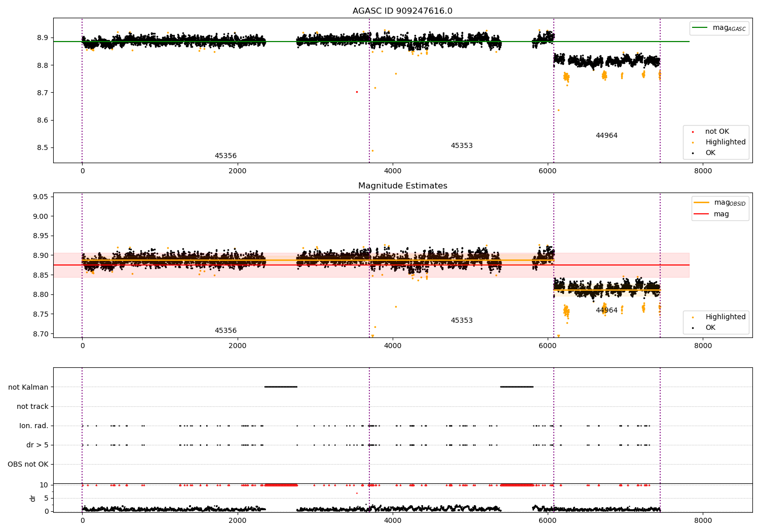Viewport: 760px width, 532px height.
Task: Click the 'not Kalman' axis label
Action: (28, 387)
